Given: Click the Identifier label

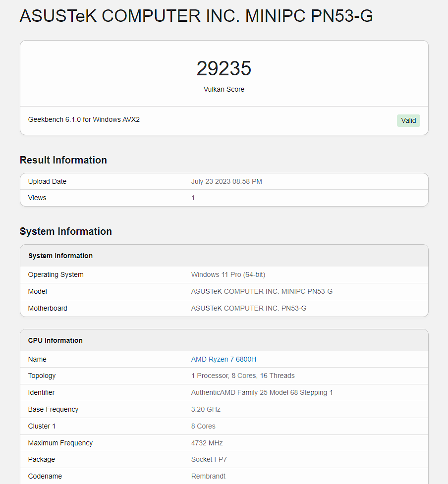Looking at the screenshot, I should (x=41, y=393).
